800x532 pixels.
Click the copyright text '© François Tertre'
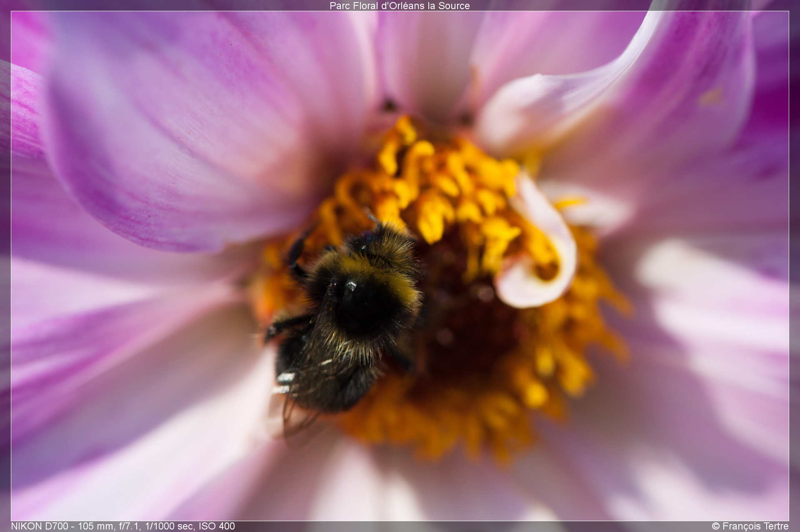pos(750,526)
